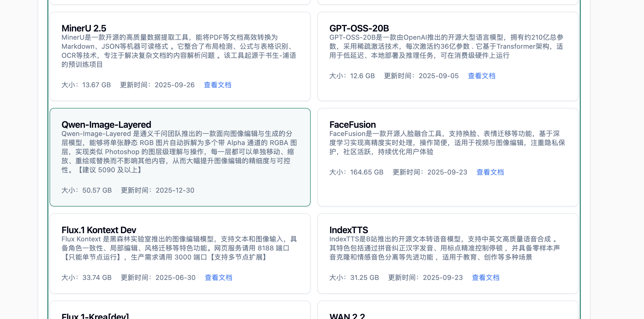Open the FaceFusion 查看文档 link
The image size is (644, 319).
(490, 172)
